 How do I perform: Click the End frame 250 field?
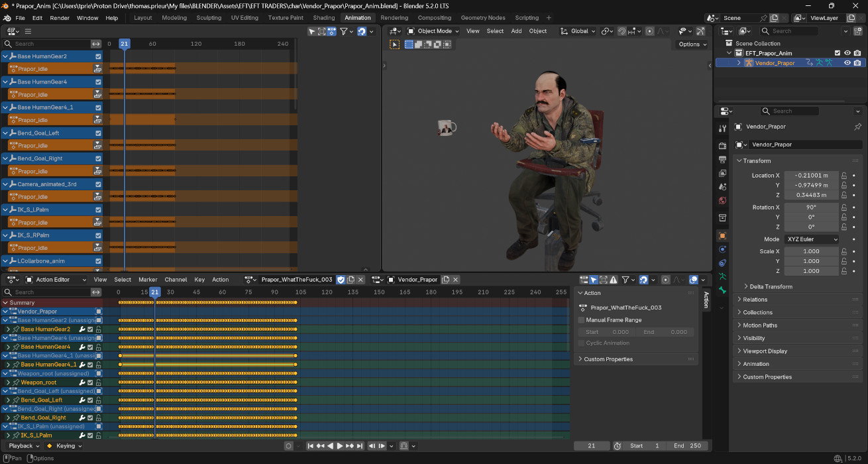click(x=687, y=446)
